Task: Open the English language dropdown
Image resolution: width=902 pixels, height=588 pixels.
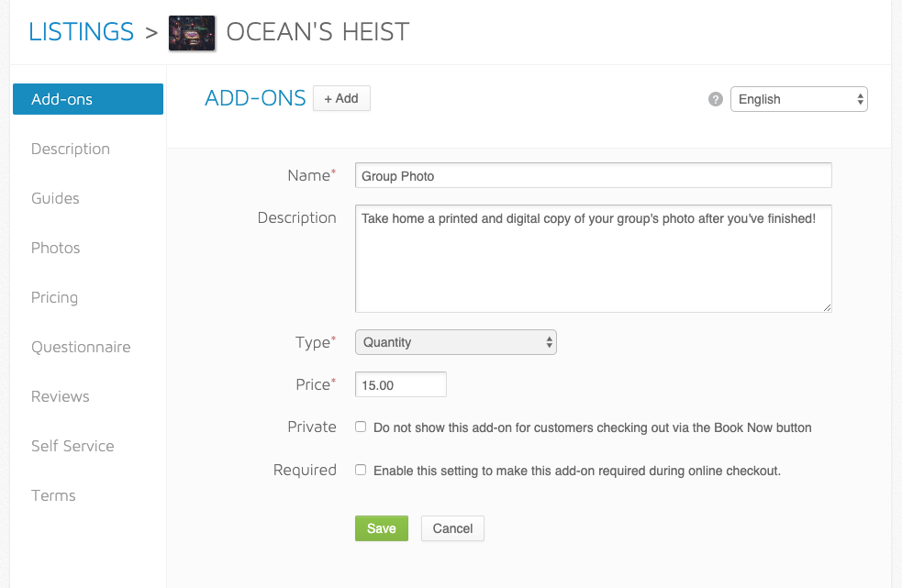Action: 798,99
